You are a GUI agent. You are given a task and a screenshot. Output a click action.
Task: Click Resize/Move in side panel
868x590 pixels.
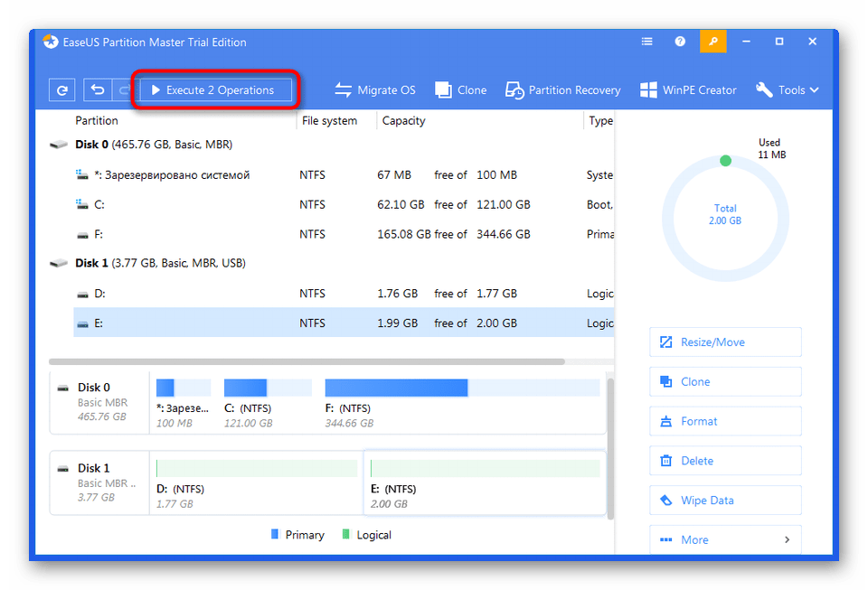(x=725, y=342)
